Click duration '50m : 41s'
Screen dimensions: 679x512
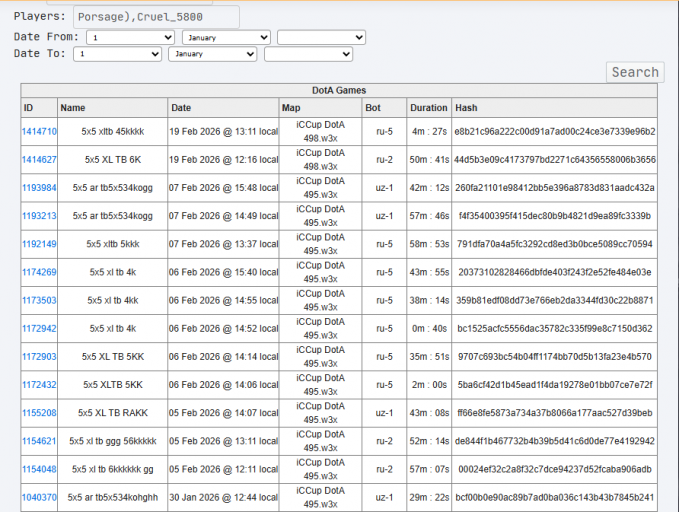[429, 160]
